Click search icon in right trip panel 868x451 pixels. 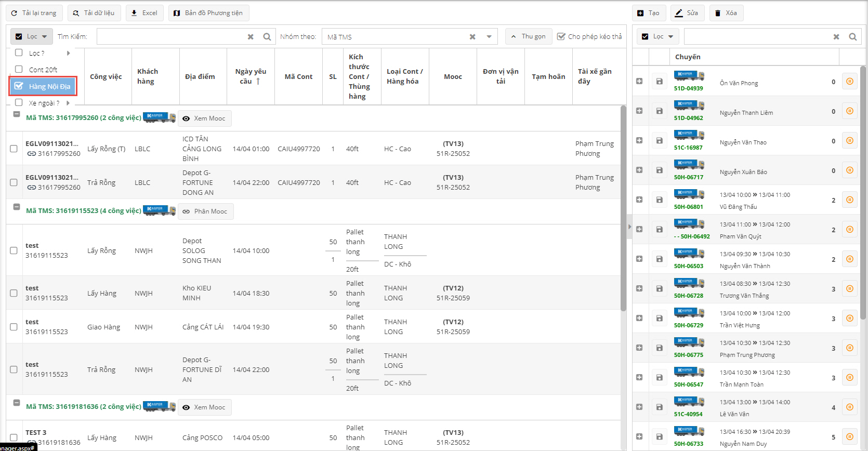(x=852, y=37)
